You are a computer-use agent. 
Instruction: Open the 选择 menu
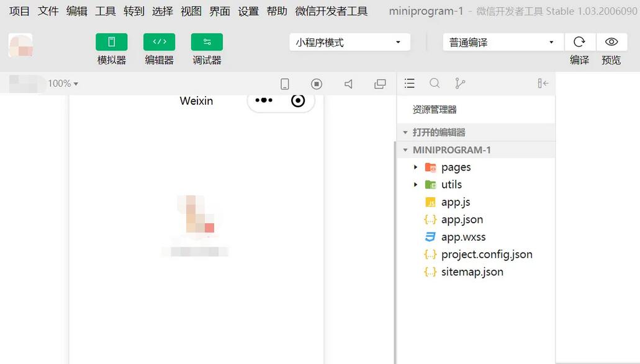point(163,11)
